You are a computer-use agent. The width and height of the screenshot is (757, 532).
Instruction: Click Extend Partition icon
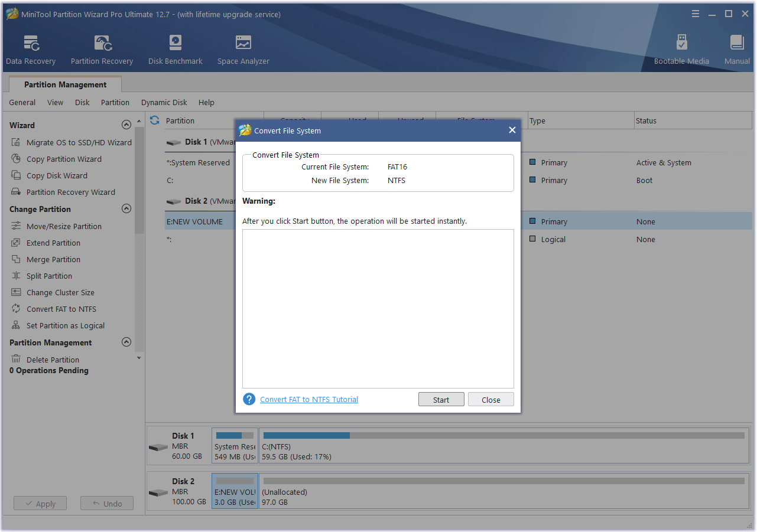16,243
